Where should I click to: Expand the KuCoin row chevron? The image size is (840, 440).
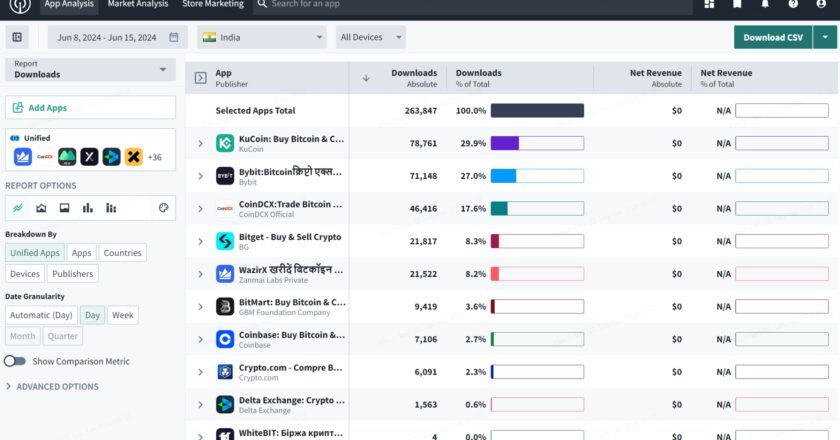tap(200, 143)
